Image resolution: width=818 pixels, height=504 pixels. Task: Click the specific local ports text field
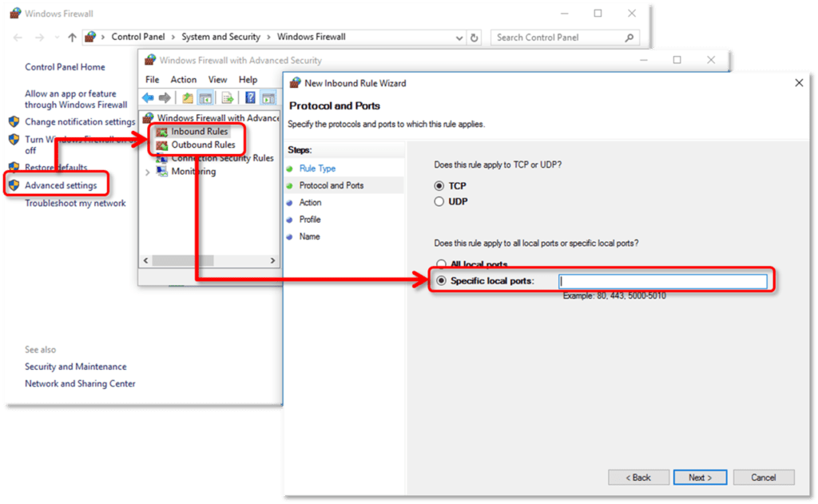(x=663, y=281)
